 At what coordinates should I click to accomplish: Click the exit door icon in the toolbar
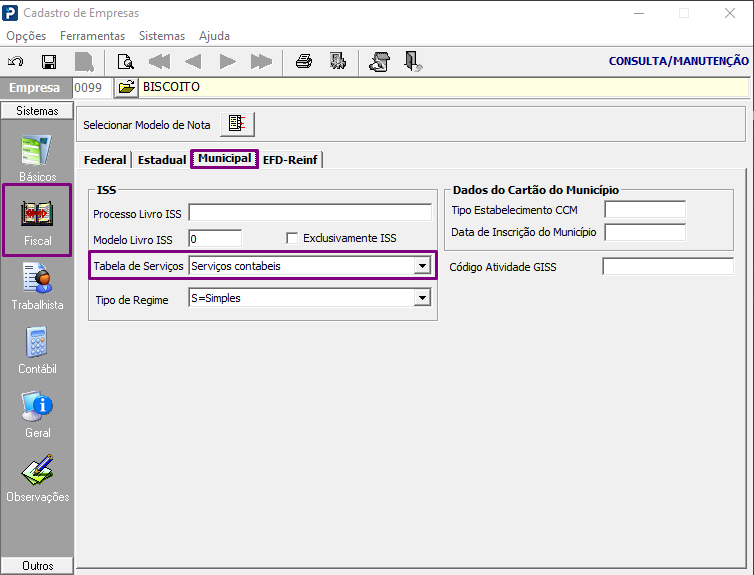point(413,62)
